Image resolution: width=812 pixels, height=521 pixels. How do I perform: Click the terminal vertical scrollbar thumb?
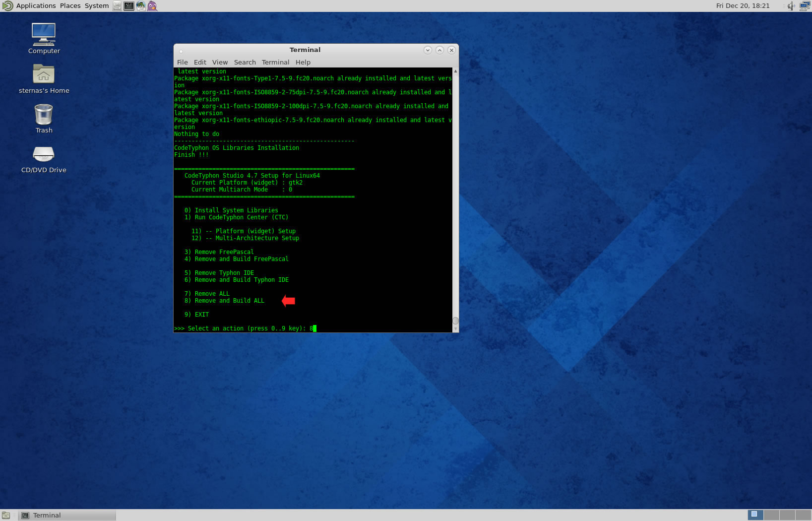455,321
